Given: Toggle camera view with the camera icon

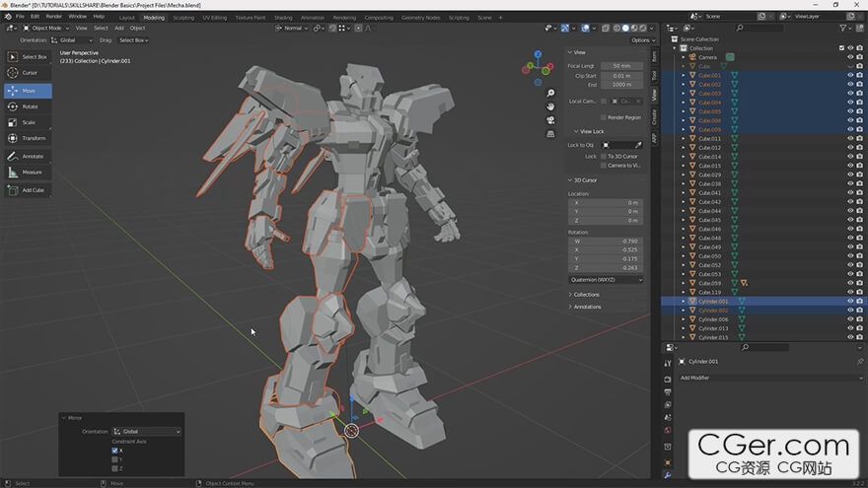Looking at the screenshot, I should (550, 120).
